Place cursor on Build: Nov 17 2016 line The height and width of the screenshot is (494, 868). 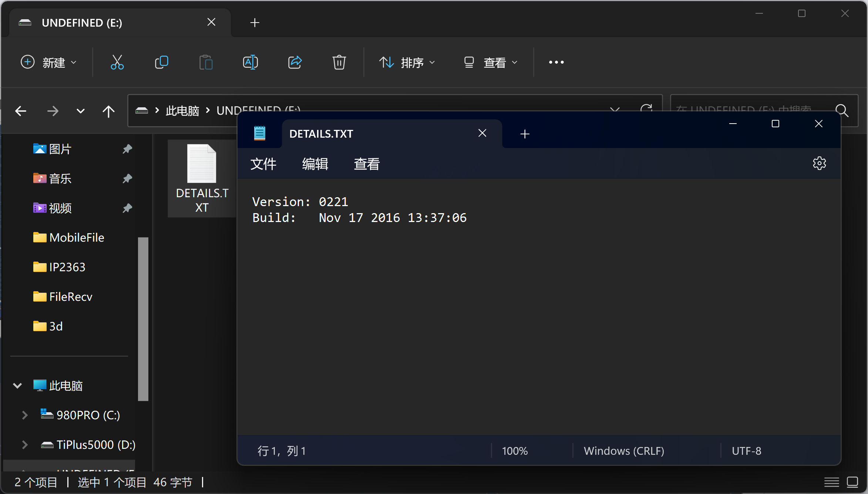pos(359,218)
